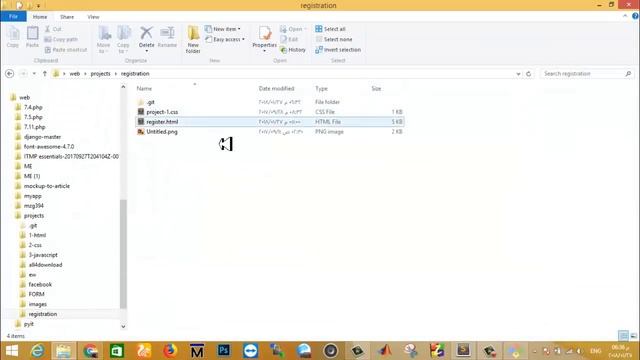This screenshot has height=360, width=640.
Task: Switch to the View ribbon tab
Action: pos(93,17)
